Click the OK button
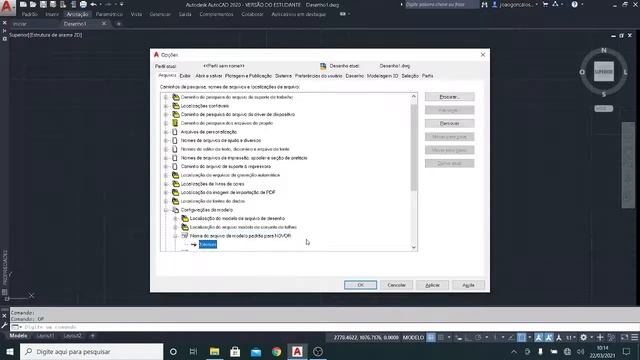Screen dimensions: 640x360 tap(360, 285)
